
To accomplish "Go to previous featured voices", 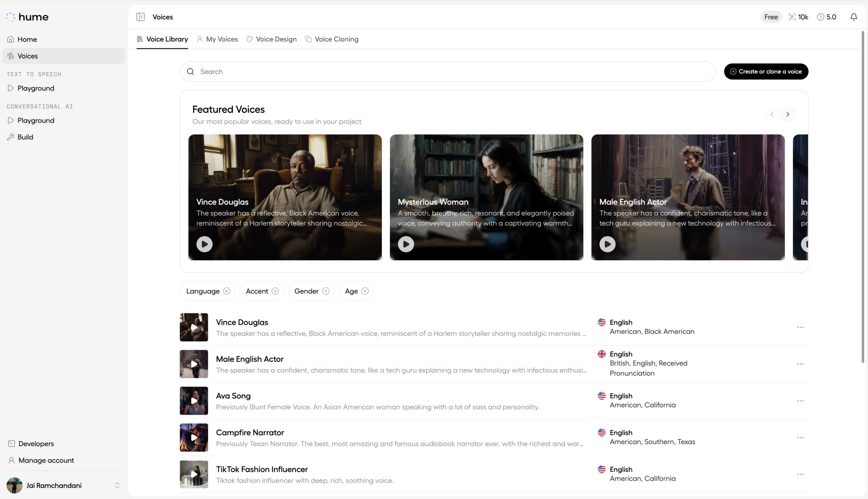I will click(771, 114).
